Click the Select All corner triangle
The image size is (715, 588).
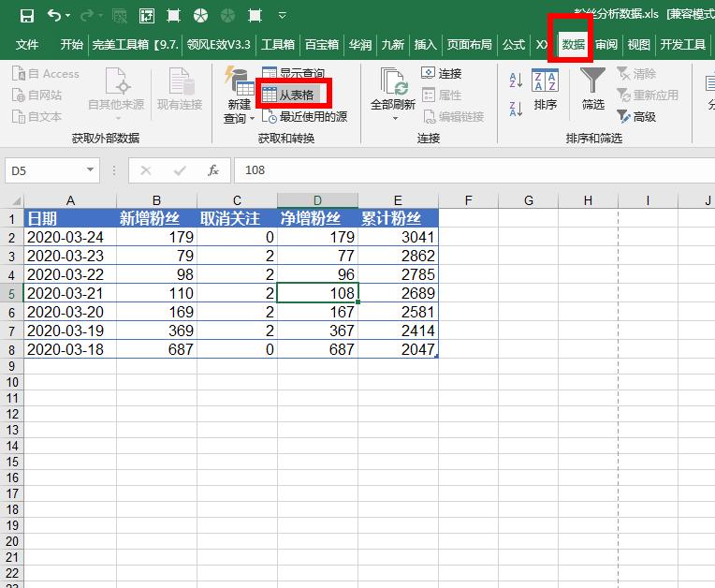[16, 200]
